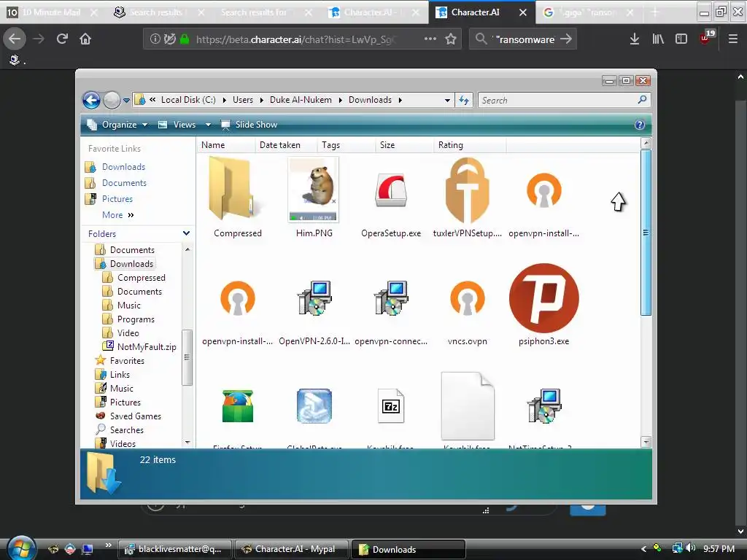Image resolution: width=747 pixels, height=560 pixels.
Task: Switch to first Character.AI tab
Action: coord(371,12)
